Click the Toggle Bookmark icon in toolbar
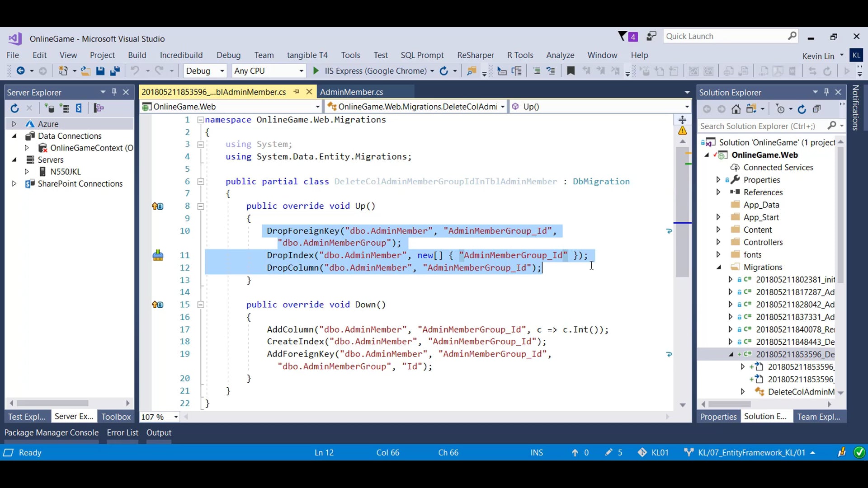868x488 pixels. point(571,71)
